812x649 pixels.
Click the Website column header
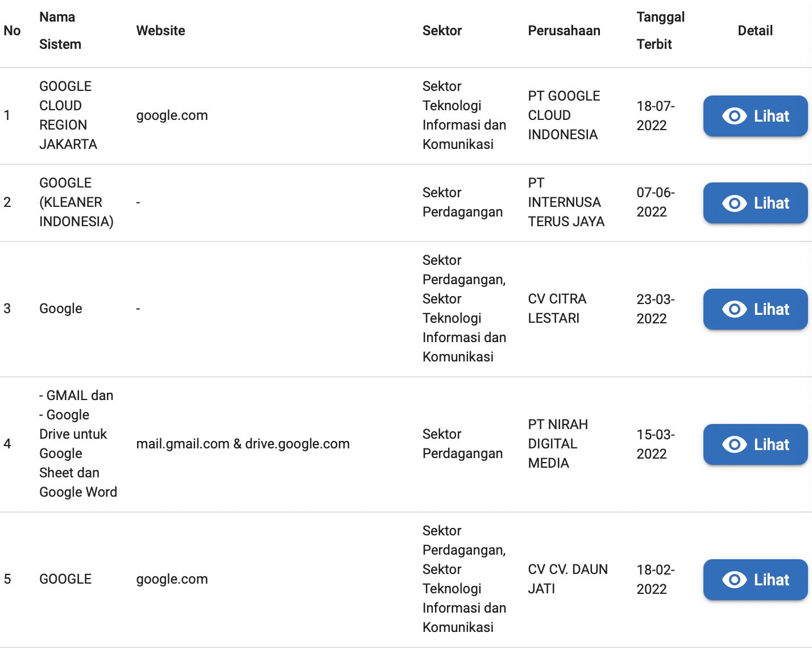[161, 31]
